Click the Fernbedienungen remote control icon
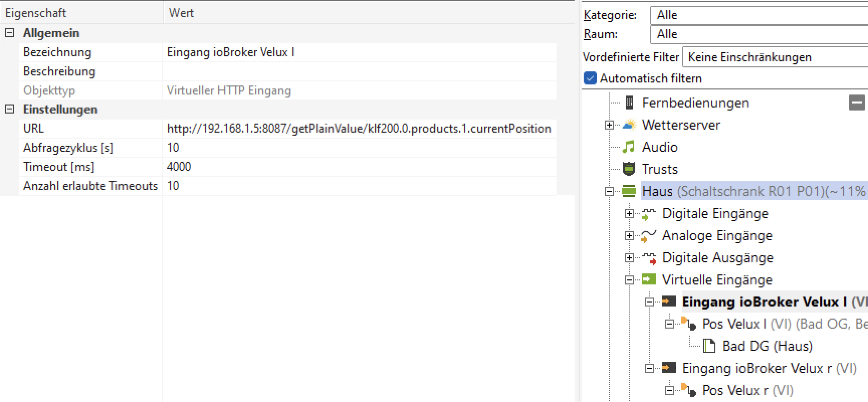 [x=629, y=103]
